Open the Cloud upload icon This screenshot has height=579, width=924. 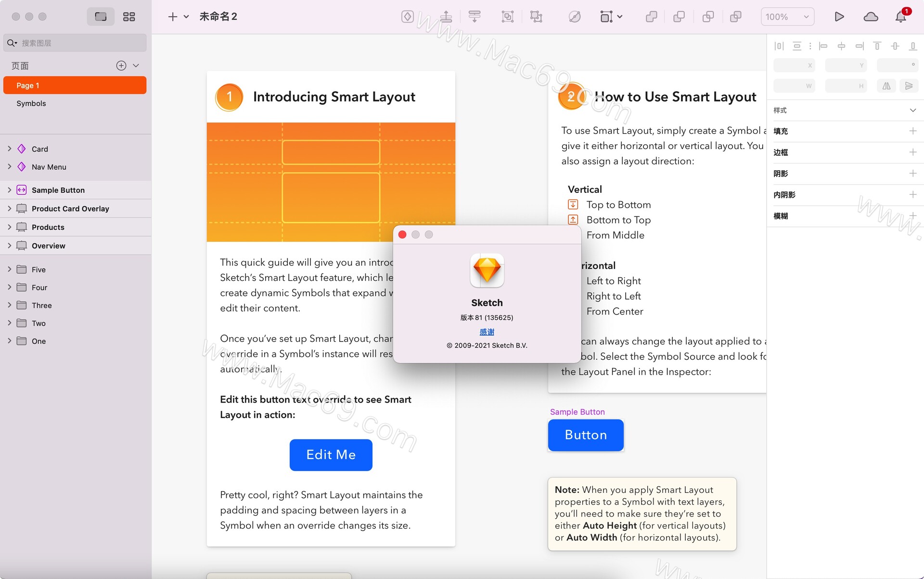[871, 17]
